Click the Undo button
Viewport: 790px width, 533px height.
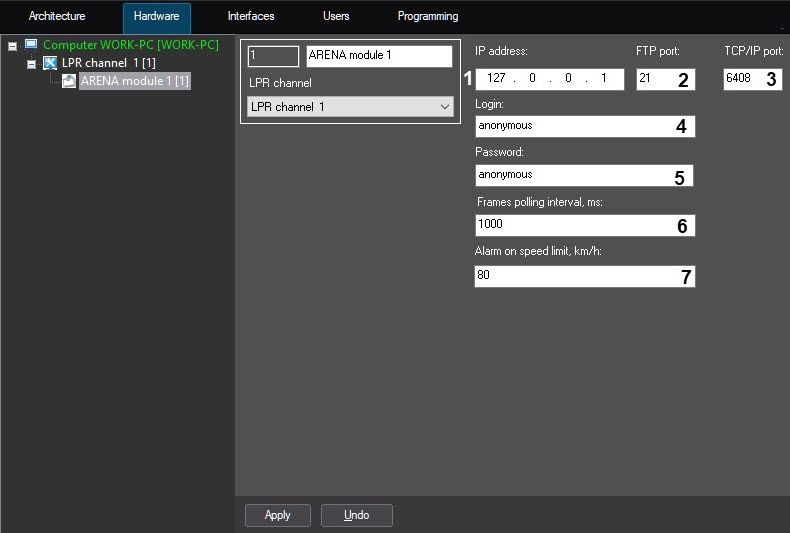click(356, 515)
